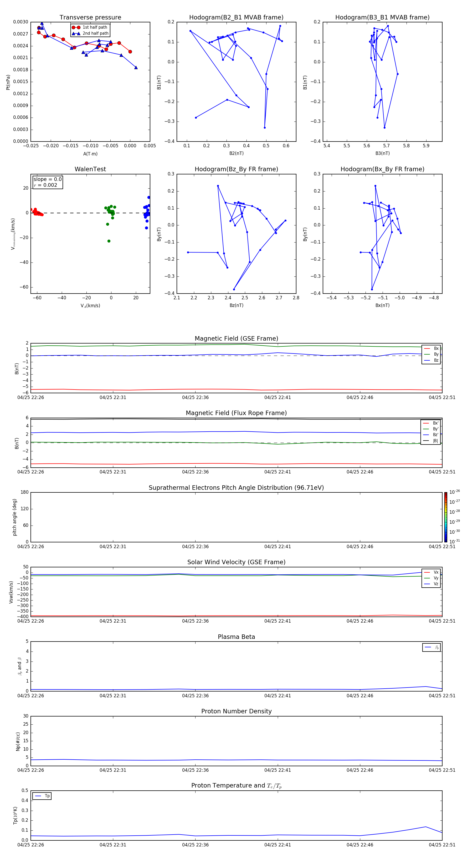The image size is (473, 868).
Task: Click the red Bx curve in GSE field plot
Action: click(236, 390)
